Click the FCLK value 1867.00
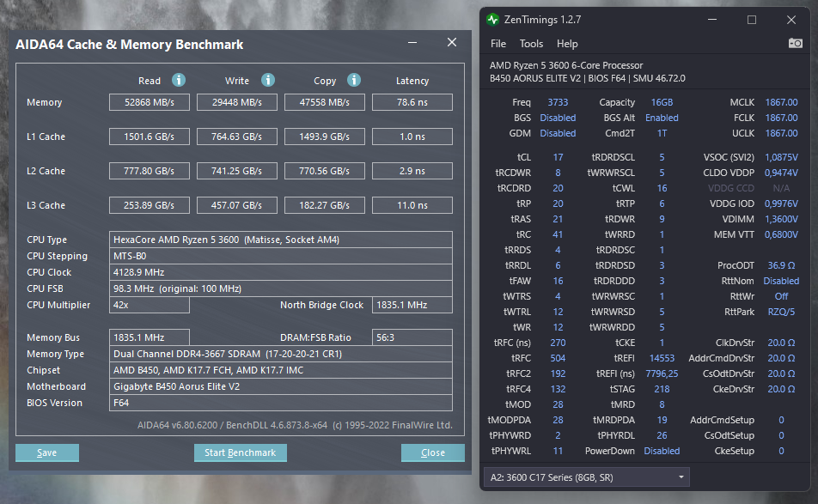 click(781, 118)
